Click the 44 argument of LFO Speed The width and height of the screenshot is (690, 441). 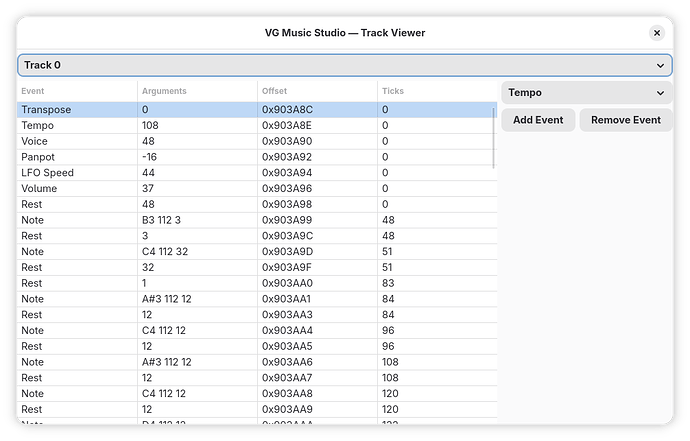(x=148, y=173)
